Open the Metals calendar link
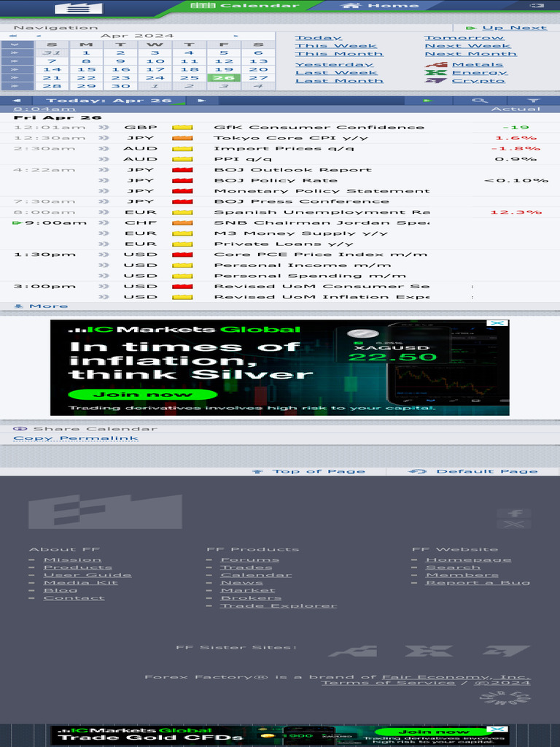 478,64
